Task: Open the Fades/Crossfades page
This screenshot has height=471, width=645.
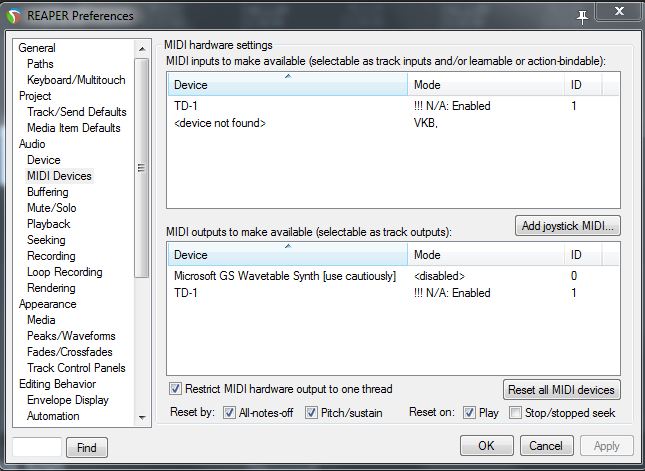Action: tap(70, 353)
